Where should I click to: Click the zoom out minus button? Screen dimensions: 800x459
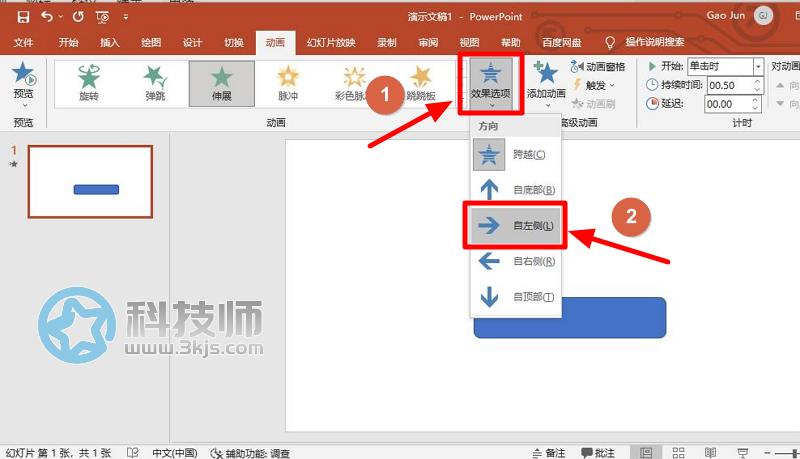coord(767,453)
